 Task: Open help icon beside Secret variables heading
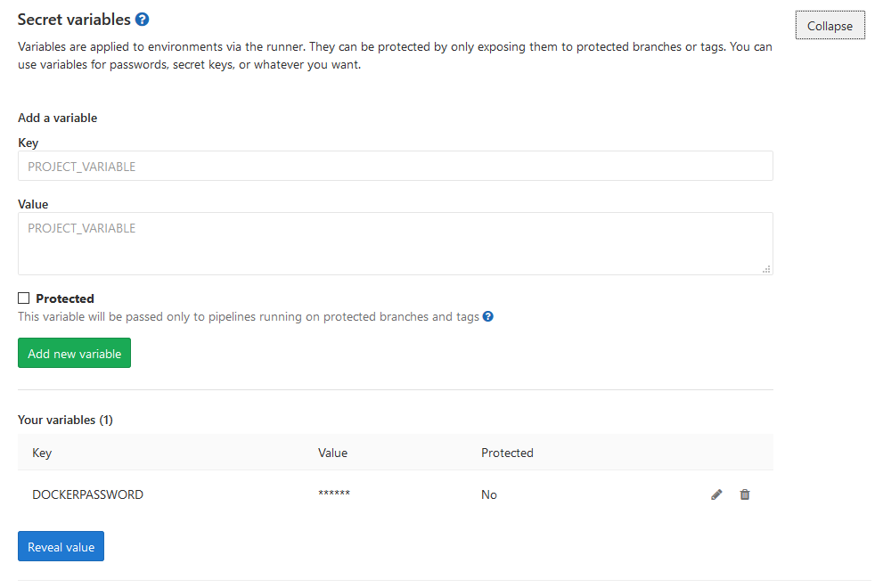pyautogui.click(x=142, y=20)
